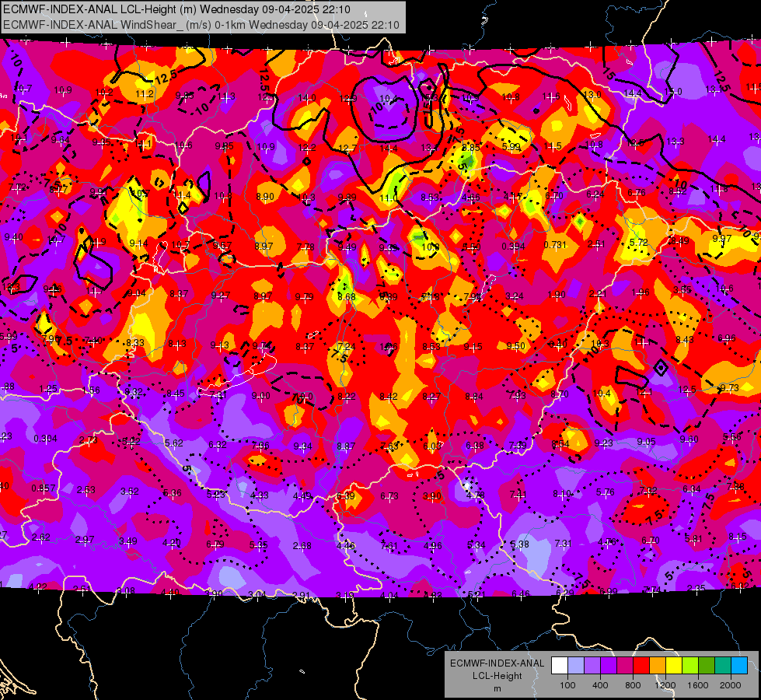Click the grid value 6.79
The image size is (761, 700).
pos(215,544)
